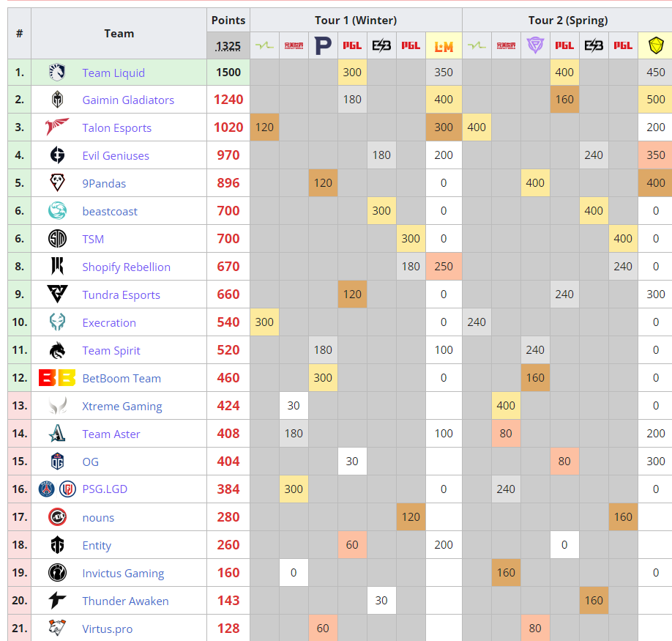Select Team Liquid's 1500 points total
The width and height of the screenshot is (672, 641).
[228, 73]
